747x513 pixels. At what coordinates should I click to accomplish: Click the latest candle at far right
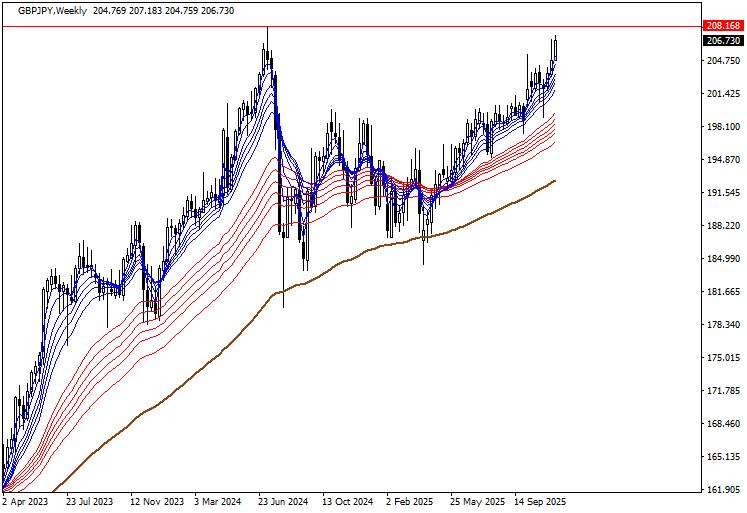555,48
